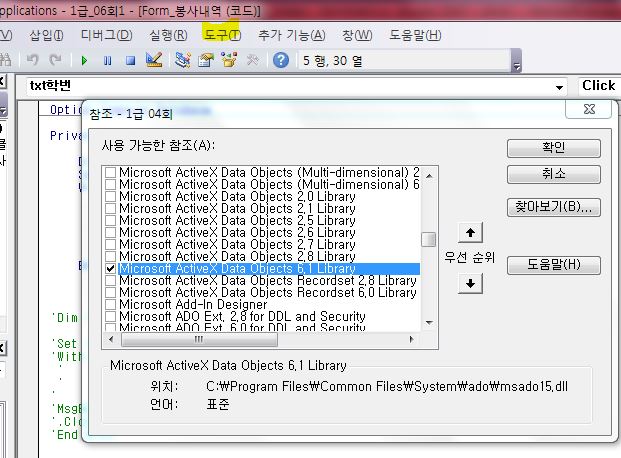Toggle Design Mode toolbar icon
621x458 pixels.
coord(153,61)
